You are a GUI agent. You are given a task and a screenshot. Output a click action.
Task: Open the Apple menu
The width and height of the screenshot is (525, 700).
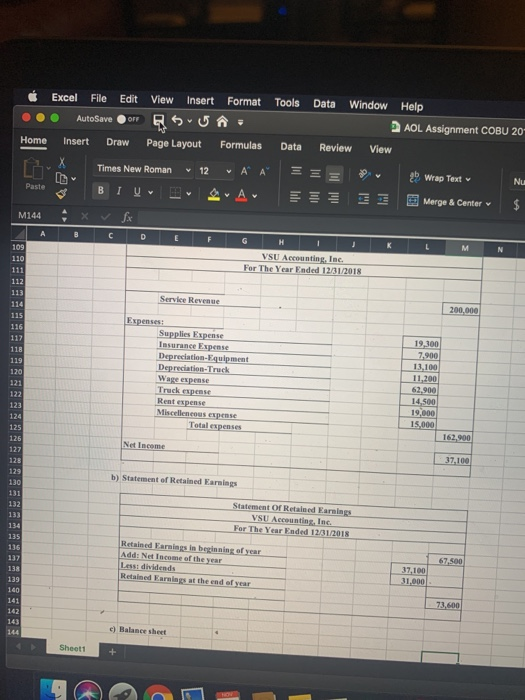click(x=33, y=96)
